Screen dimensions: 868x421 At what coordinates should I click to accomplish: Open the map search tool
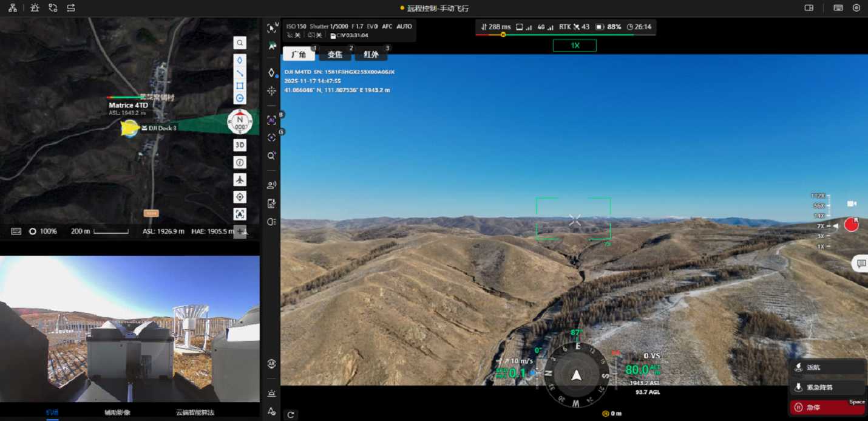tap(240, 43)
